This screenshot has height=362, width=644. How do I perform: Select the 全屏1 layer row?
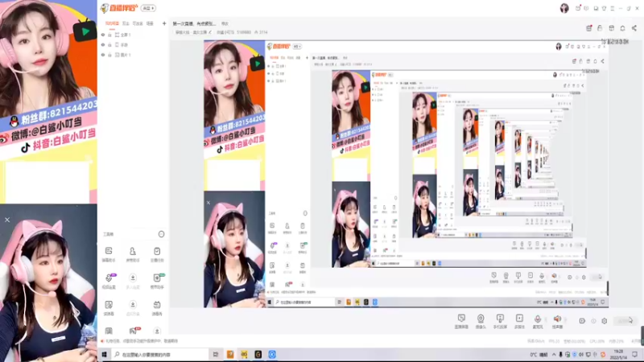(133, 35)
